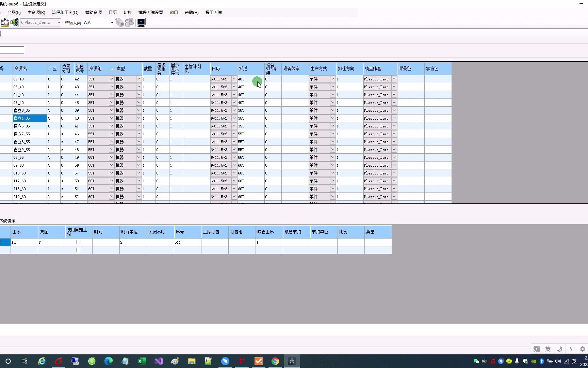
Task: Select the 直立4_35 resource name cell
Action: (30, 118)
